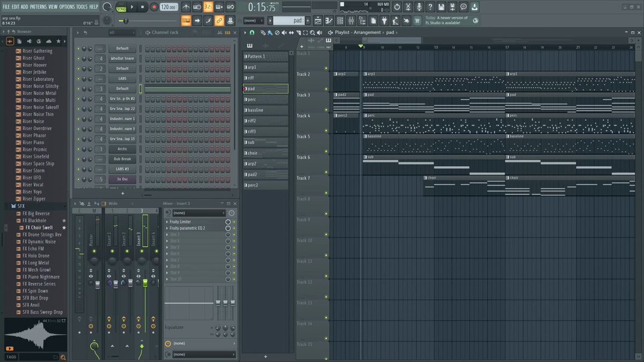The height and width of the screenshot is (362, 644).
Task: Click the microphone recording icon
Action: click(x=419, y=7)
